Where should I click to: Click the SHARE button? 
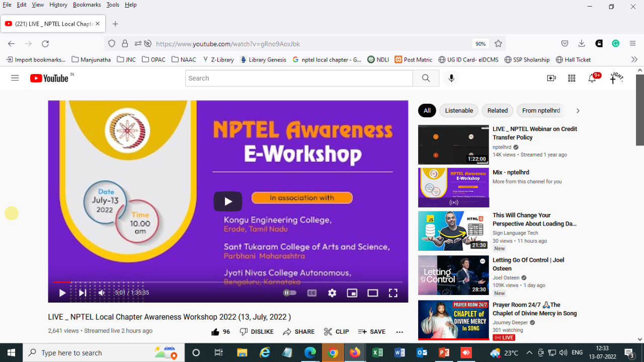pos(299,332)
